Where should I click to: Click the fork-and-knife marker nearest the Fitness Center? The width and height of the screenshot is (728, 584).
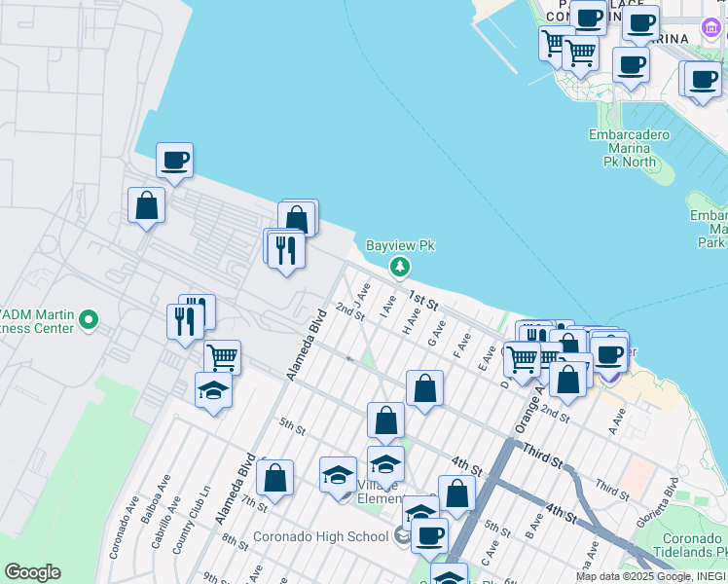[185, 323]
